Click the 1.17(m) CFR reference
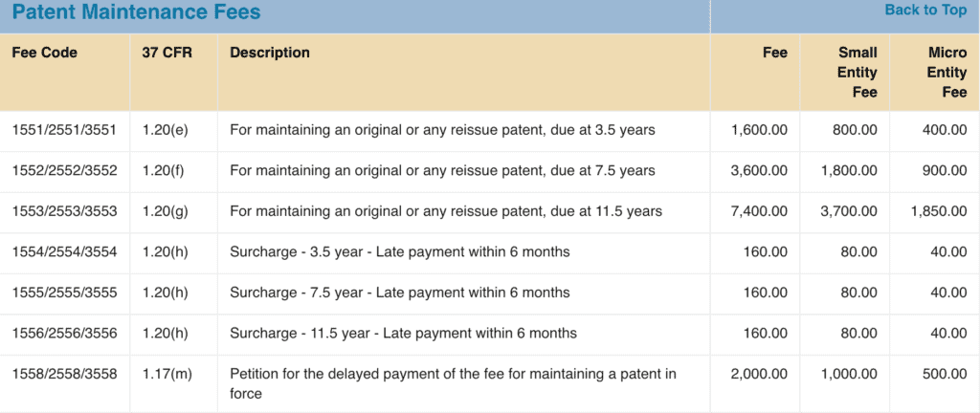Image resolution: width=980 pixels, height=413 pixels. 167,375
